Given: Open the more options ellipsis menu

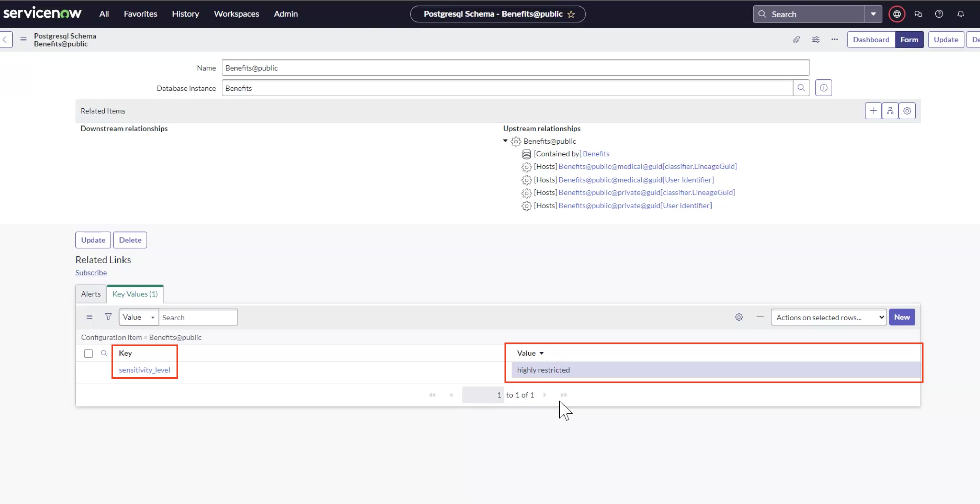Looking at the screenshot, I should 834,39.
